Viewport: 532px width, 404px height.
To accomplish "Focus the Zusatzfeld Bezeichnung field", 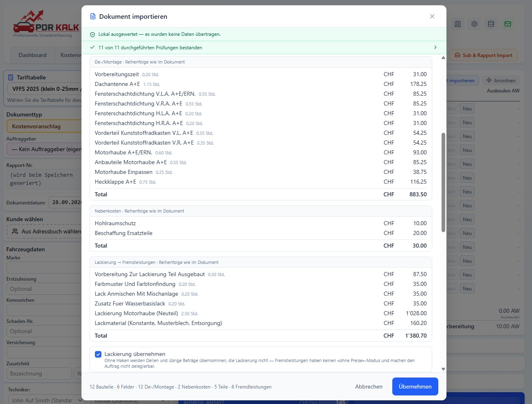I will 40,373.
